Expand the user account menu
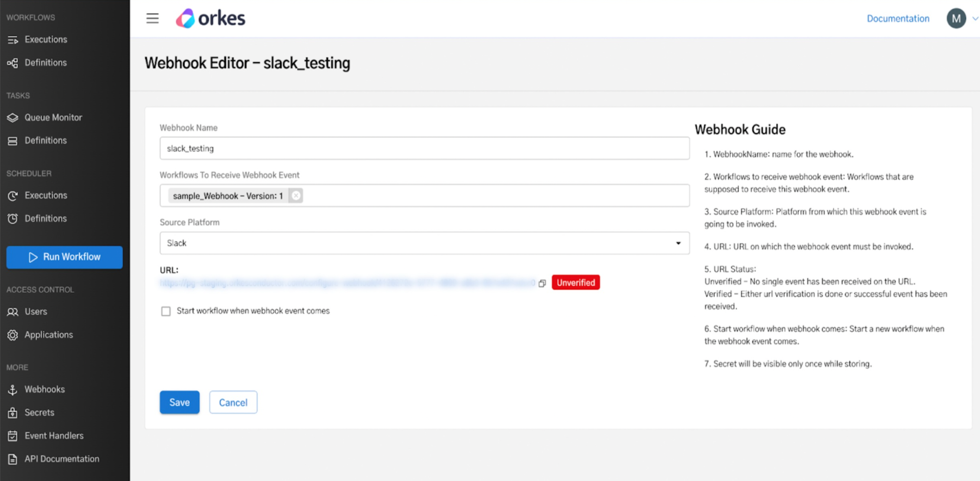The image size is (980, 481). tap(962, 18)
